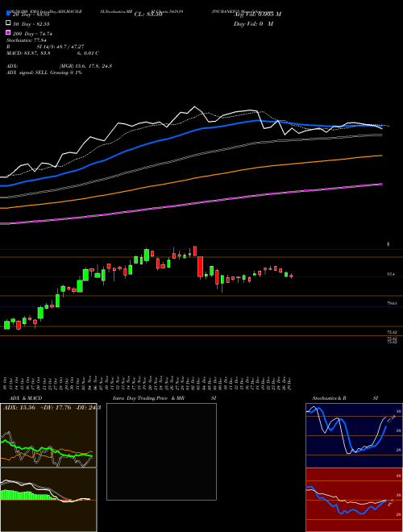
Task: Click the 'Day Vol: 0 M' label
Action: [x=253, y=23]
